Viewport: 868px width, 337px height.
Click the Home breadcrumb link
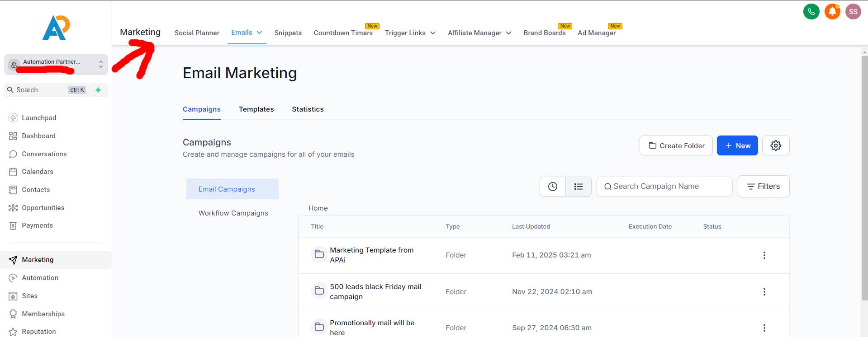[318, 208]
